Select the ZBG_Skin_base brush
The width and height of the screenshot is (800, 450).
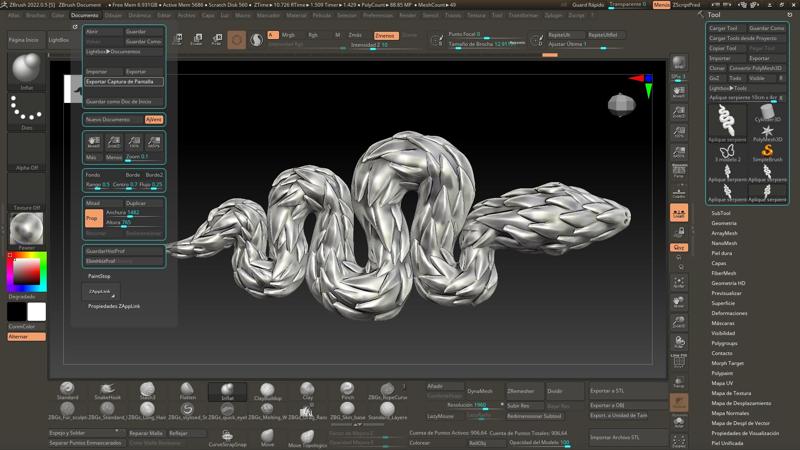click(347, 411)
